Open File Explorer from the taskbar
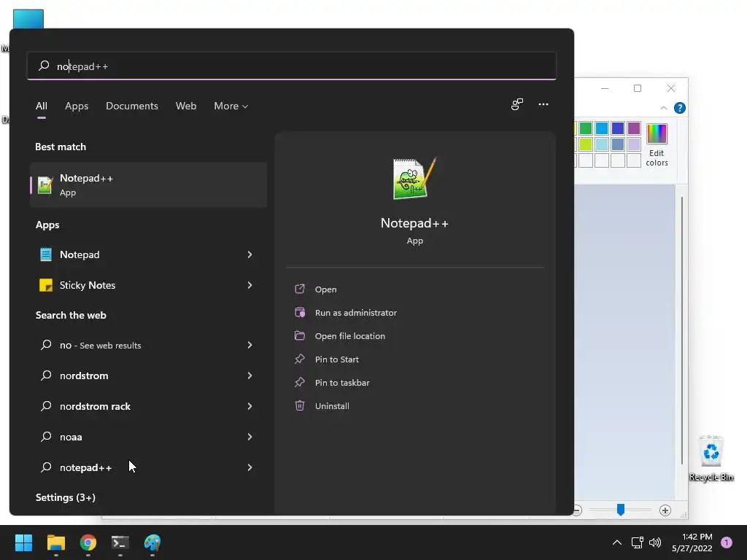 tap(55, 542)
